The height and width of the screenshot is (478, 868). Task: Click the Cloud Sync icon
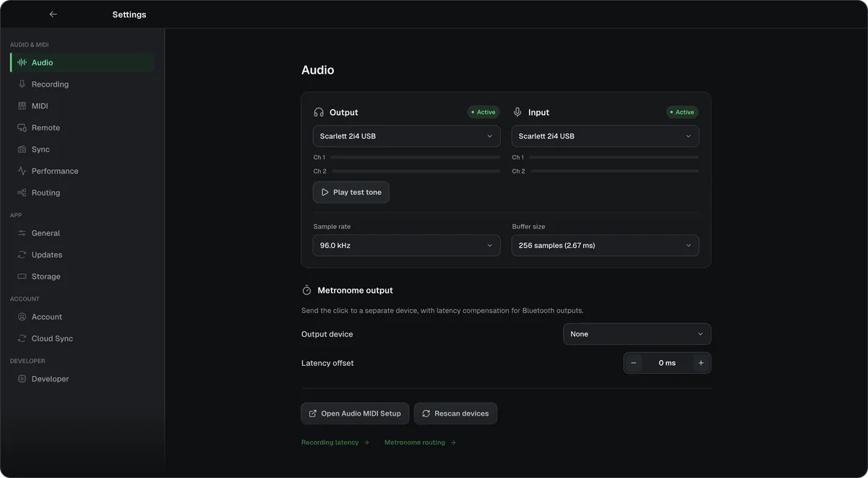click(22, 338)
